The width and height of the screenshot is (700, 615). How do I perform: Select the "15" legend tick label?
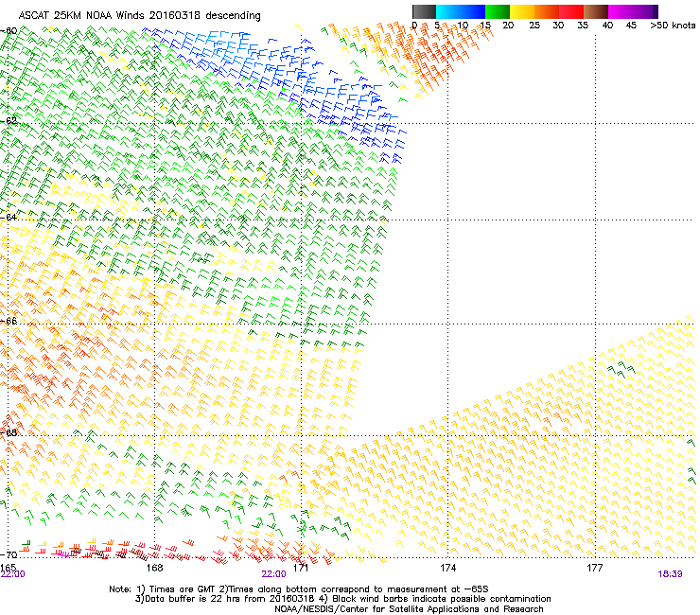click(485, 26)
